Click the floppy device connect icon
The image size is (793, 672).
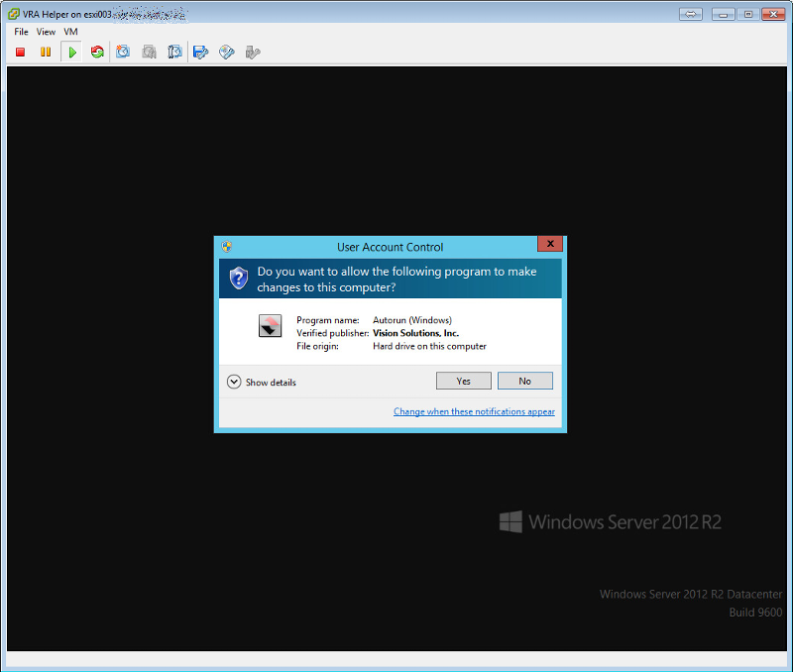201,53
